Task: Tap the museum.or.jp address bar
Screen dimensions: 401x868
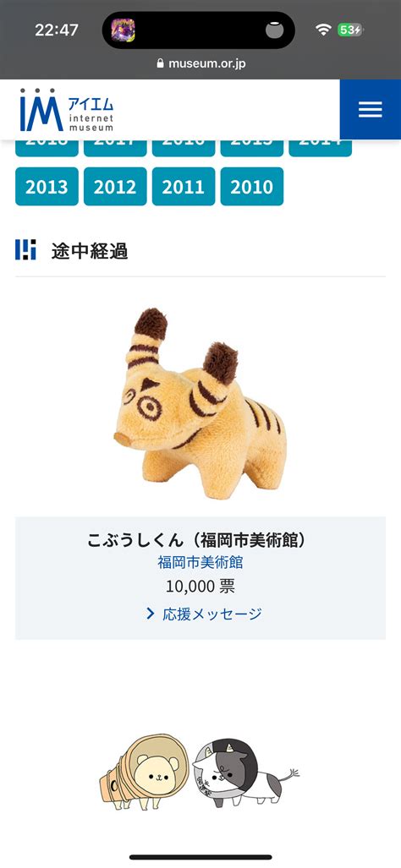Action: 200,63
